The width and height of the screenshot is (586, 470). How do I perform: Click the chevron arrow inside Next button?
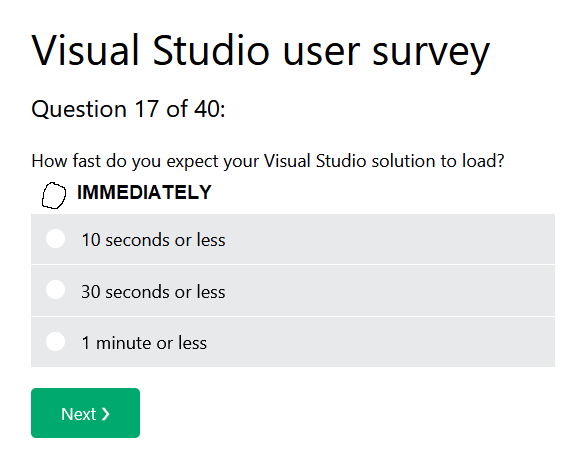pyautogui.click(x=106, y=414)
